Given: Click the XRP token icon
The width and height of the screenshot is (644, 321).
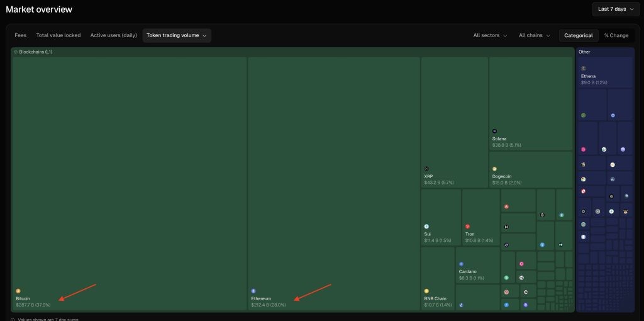Looking at the screenshot, I should [426, 169].
